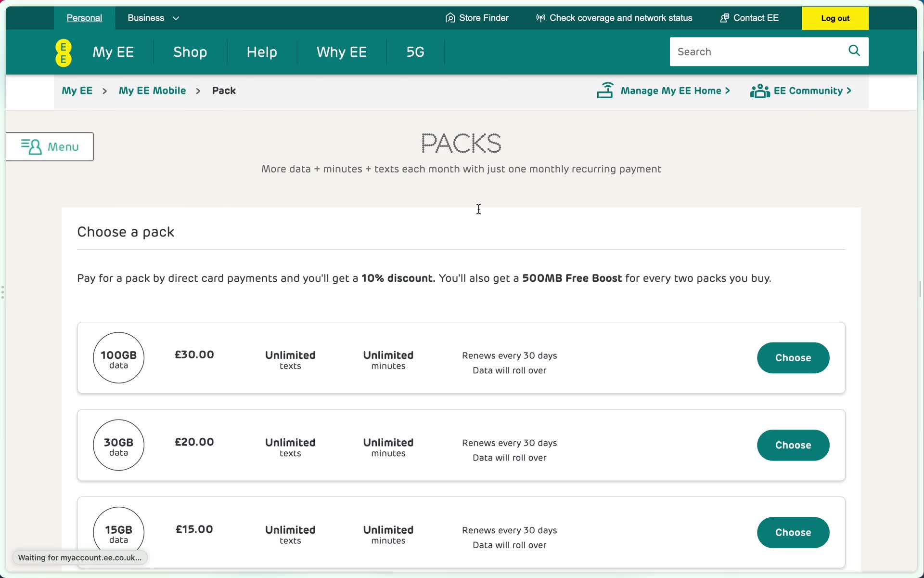This screenshot has width=924, height=578.
Task: Click the More data + minutes subtitle
Action: tap(461, 169)
